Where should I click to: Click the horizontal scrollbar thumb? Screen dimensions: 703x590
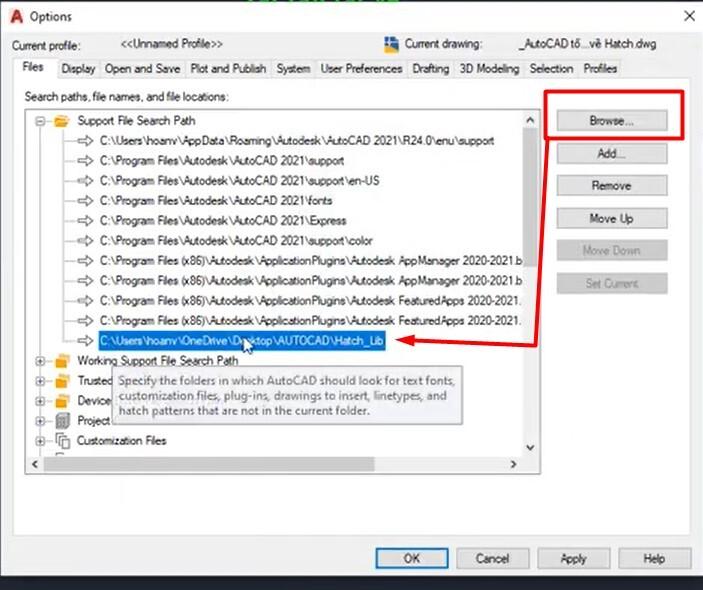point(209,464)
